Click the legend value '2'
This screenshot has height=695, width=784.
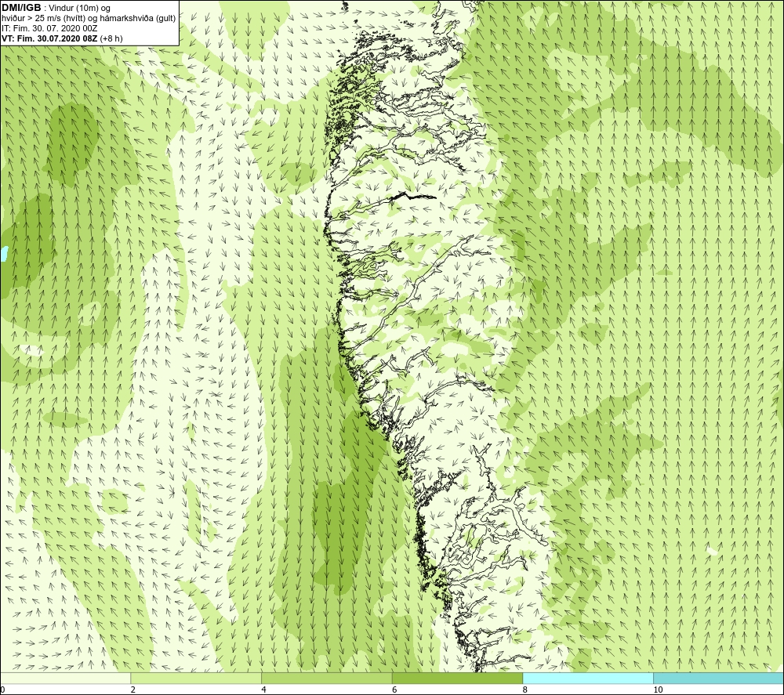point(133,690)
